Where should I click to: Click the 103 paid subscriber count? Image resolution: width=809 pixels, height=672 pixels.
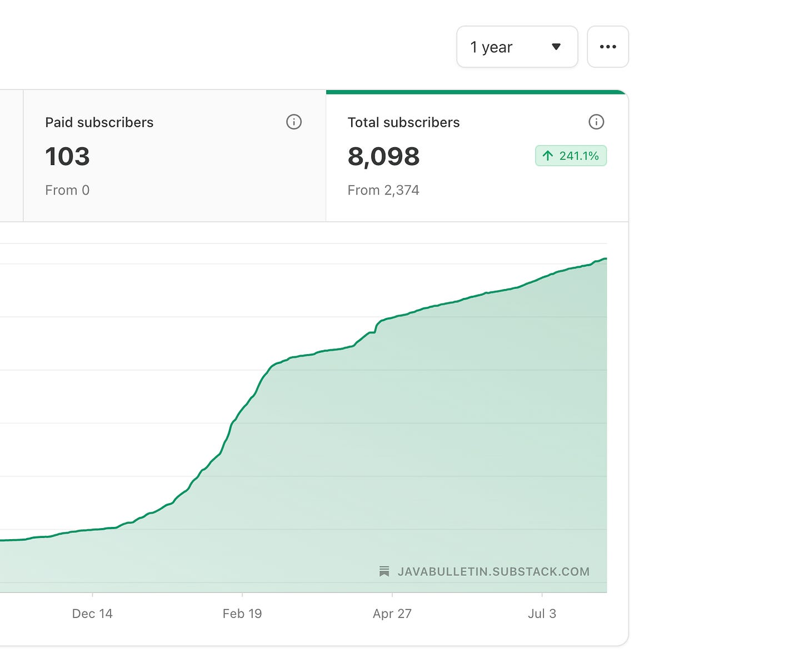[x=67, y=157]
